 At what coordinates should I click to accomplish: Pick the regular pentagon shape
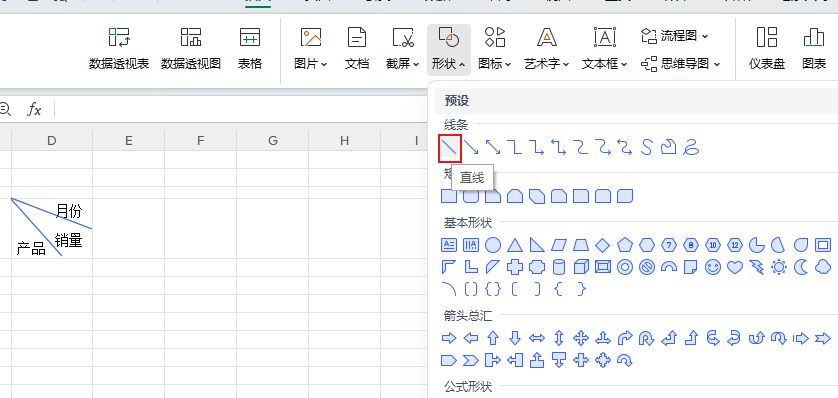pyautogui.click(x=625, y=245)
